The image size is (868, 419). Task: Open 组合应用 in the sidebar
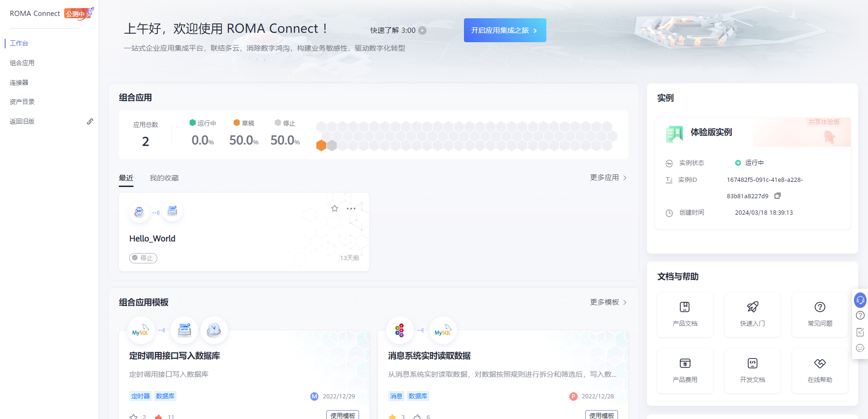click(x=22, y=63)
